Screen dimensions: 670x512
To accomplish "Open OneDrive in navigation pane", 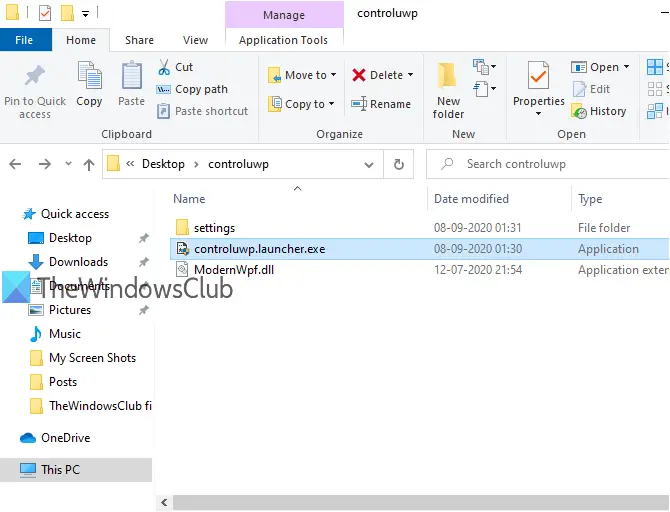I will tap(56, 438).
